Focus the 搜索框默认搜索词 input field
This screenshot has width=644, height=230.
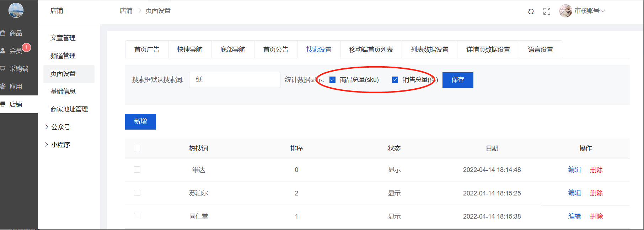(235, 80)
